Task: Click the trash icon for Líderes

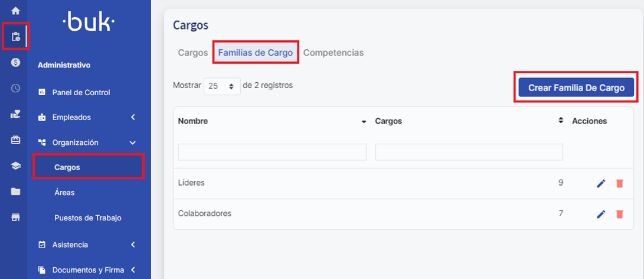Action: point(619,183)
